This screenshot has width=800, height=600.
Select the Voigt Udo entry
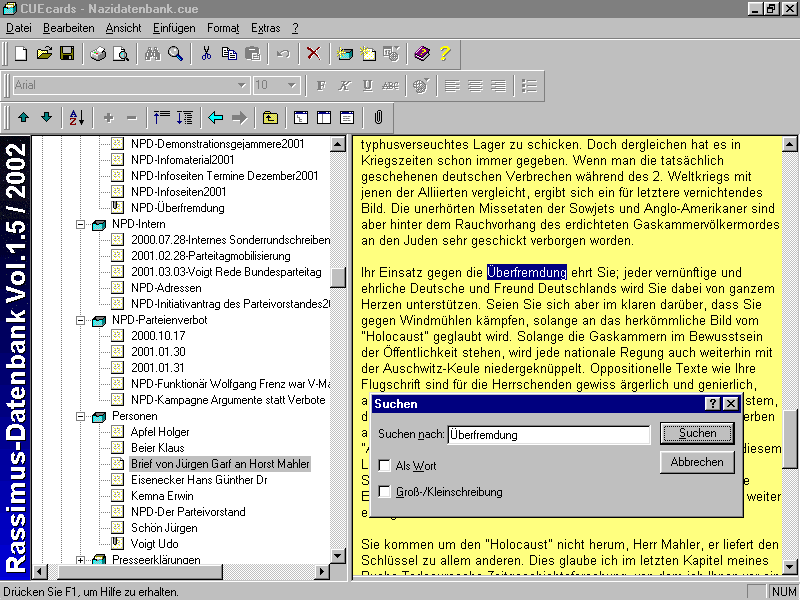point(155,544)
